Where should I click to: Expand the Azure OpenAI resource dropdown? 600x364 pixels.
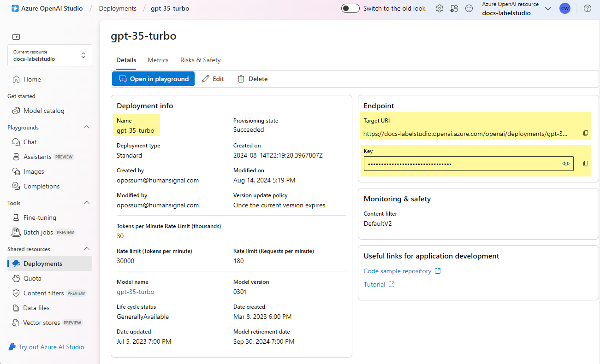[548, 8]
